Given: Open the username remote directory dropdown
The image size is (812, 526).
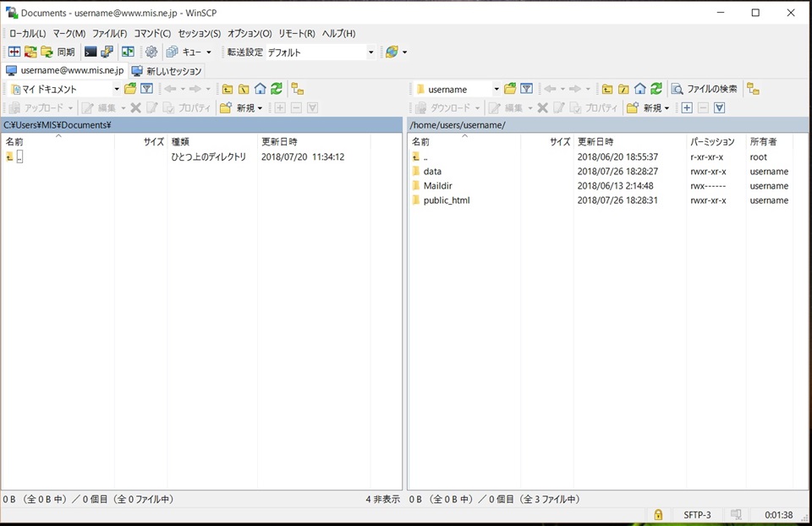Looking at the screenshot, I should coord(458,89).
